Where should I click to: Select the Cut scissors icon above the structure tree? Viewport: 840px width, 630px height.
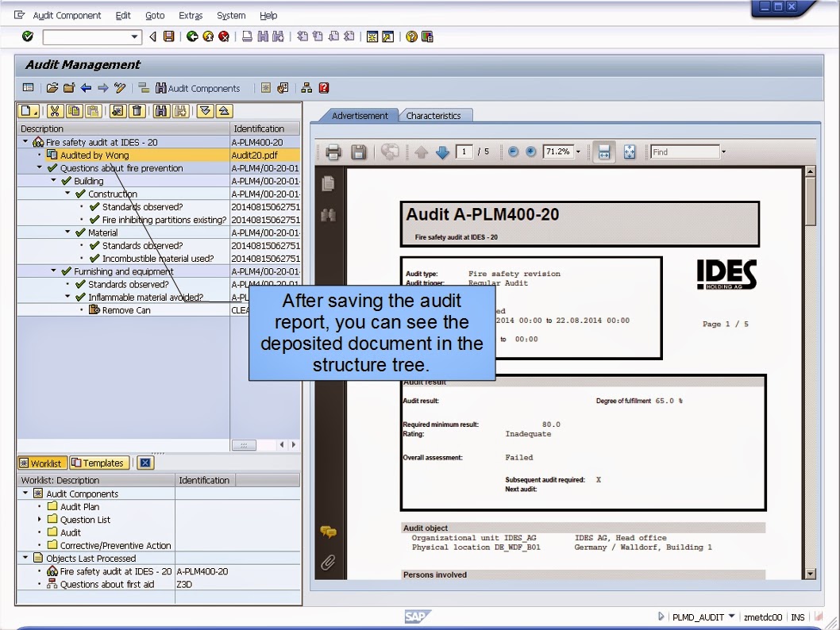(x=54, y=111)
